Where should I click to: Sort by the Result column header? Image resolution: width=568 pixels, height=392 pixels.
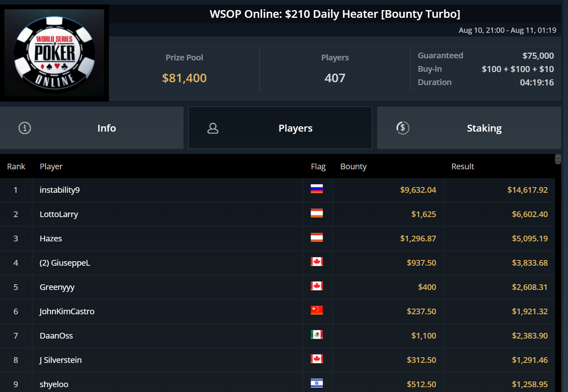click(463, 166)
